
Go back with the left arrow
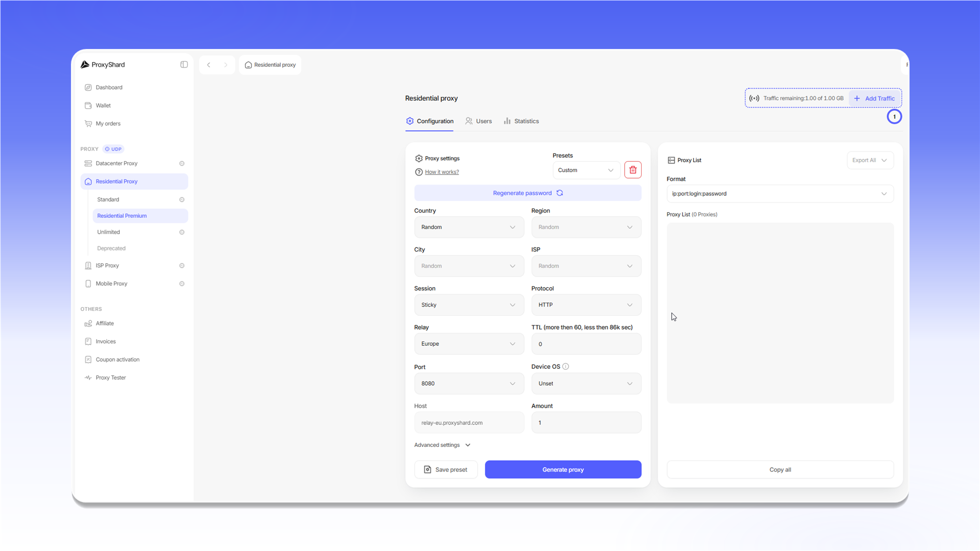[x=208, y=65]
